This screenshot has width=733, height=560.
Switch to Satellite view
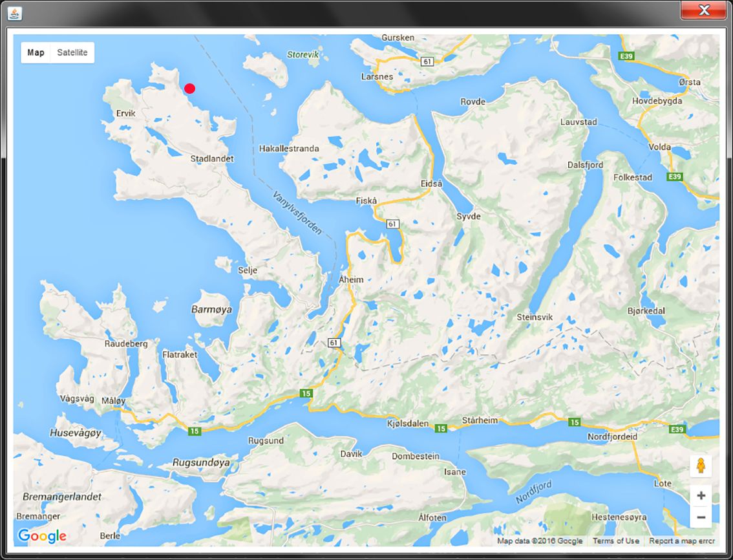pyautogui.click(x=73, y=52)
